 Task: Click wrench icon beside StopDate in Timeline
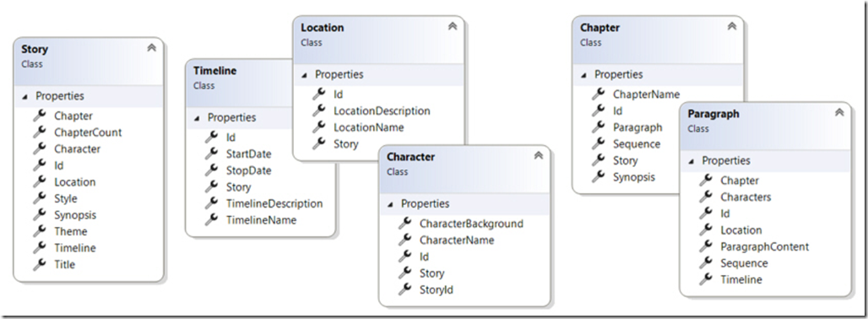(x=211, y=170)
